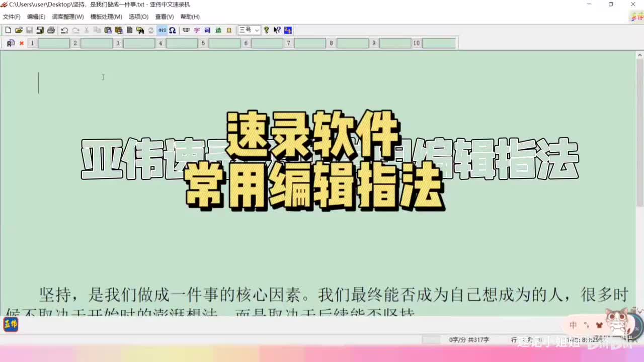Click the R icon on candidate bar
Screen dimensions: 644x362
point(11,43)
